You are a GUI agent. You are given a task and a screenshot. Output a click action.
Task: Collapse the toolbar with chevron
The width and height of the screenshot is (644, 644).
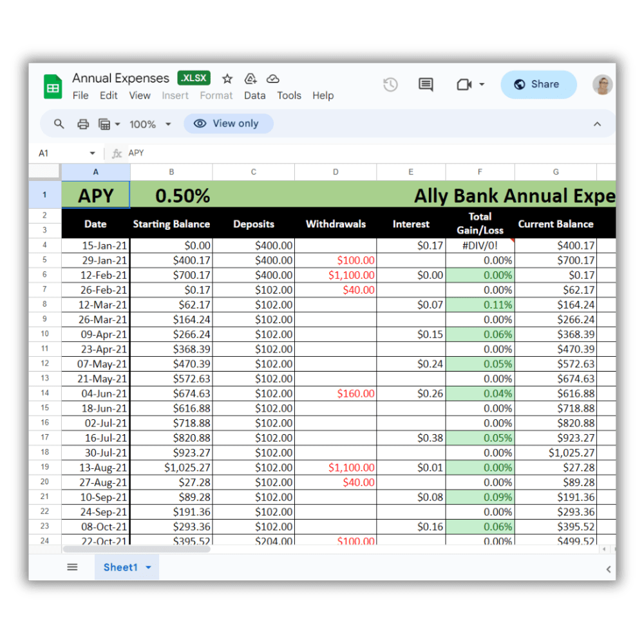597,124
